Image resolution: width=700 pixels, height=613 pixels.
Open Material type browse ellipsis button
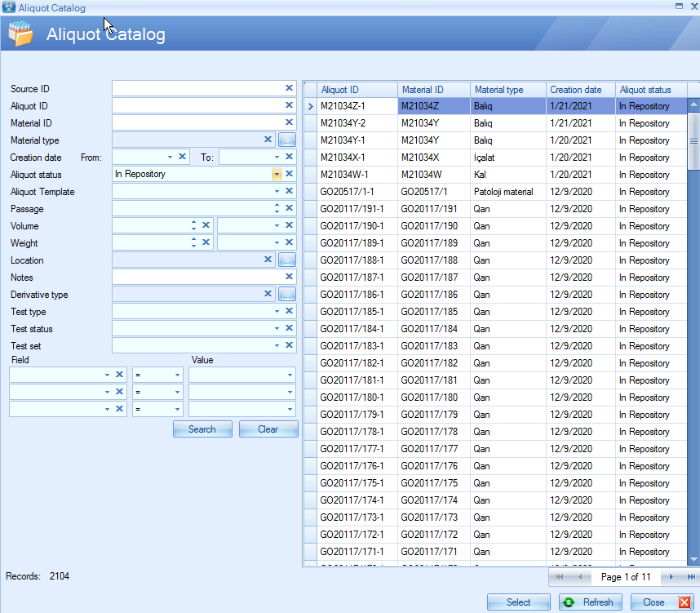tap(286, 140)
